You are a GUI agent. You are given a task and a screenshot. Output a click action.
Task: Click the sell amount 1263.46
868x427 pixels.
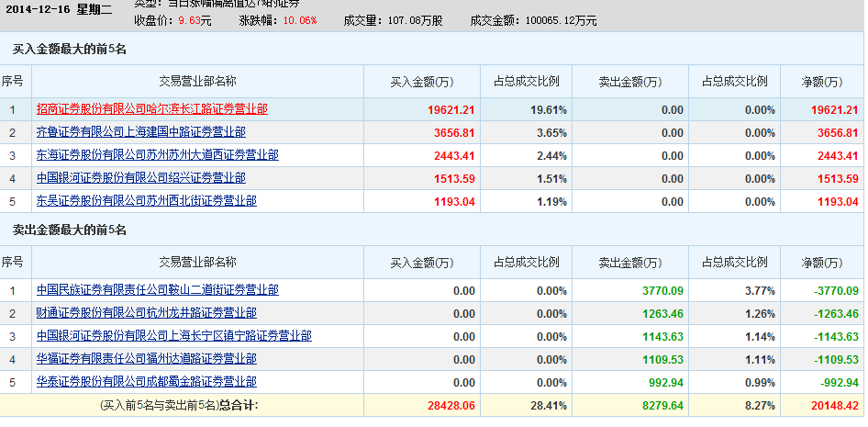[x=662, y=314]
